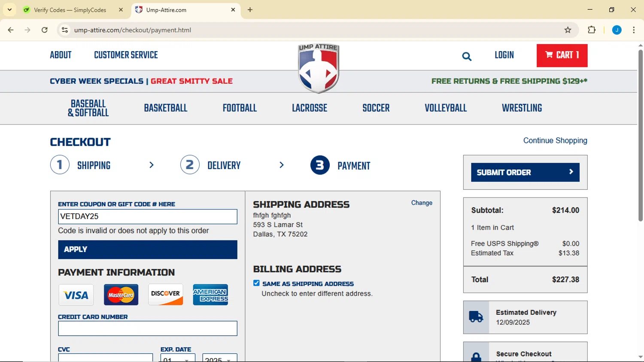Screen dimensions: 644x362
Task: Open the Chrome three-dot menu
Action: (x=634, y=30)
